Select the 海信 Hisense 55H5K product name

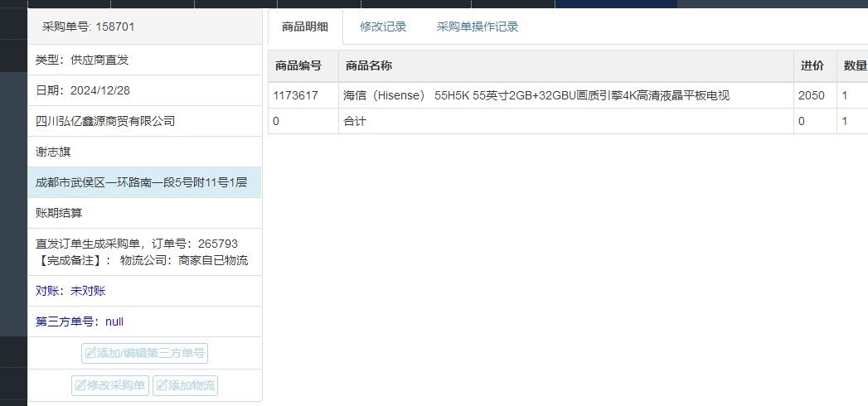pos(536,95)
